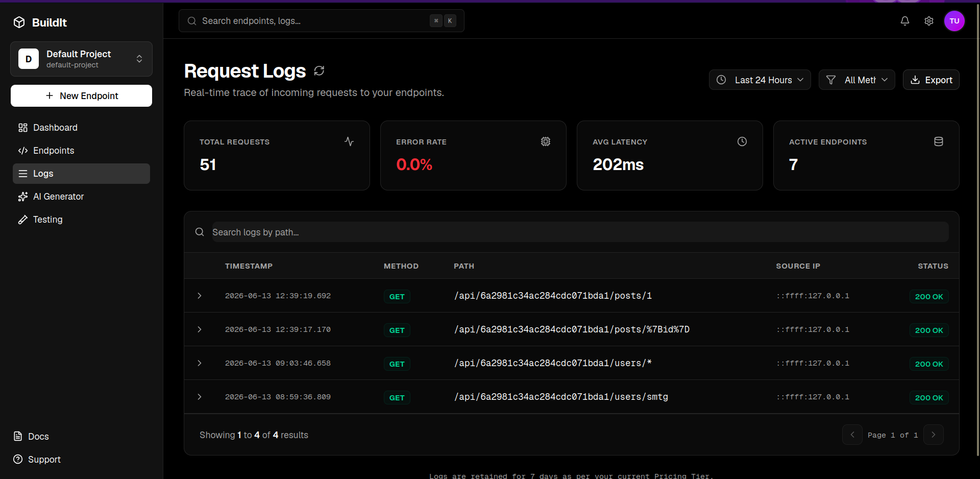Expand the log row for /posts/%7Bid%7D
Viewport: 980px width, 479px height.
point(200,329)
